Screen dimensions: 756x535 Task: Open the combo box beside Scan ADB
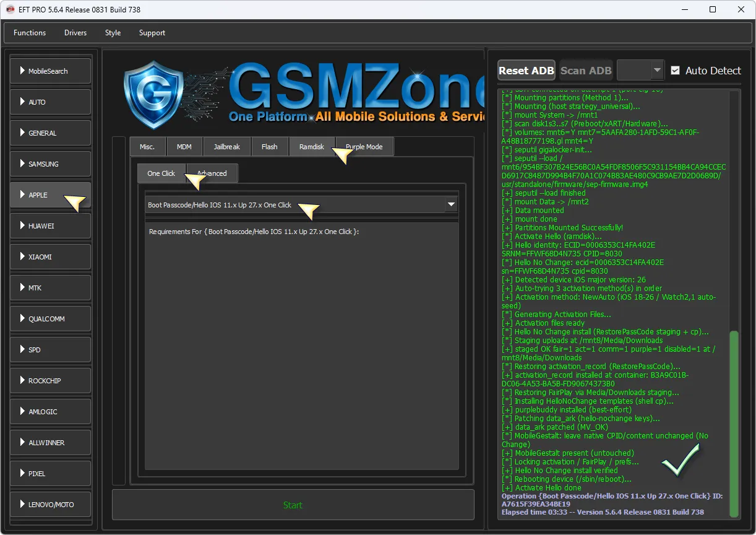click(640, 71)
